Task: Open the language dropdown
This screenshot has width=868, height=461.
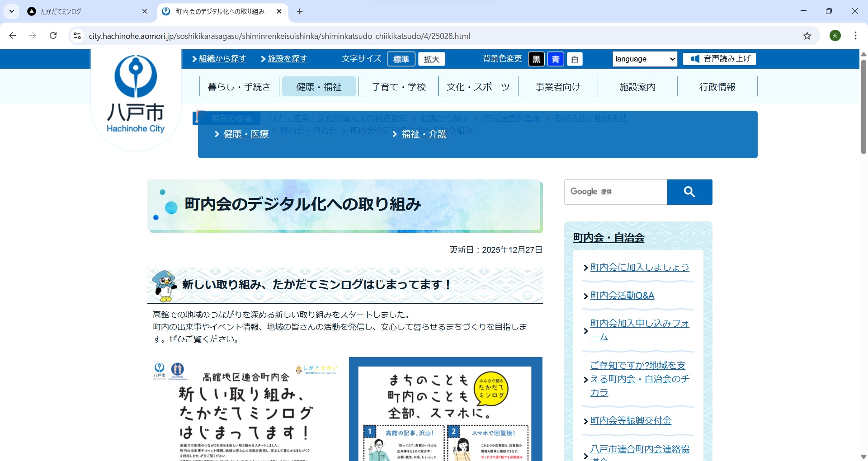Action: coord(645,59)
